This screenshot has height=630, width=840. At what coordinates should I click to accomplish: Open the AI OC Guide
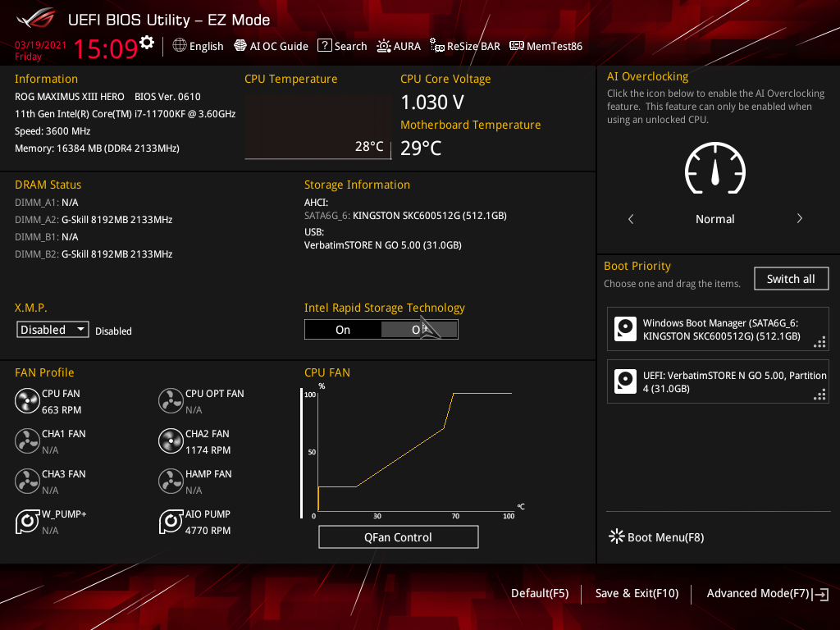point(271,46)
